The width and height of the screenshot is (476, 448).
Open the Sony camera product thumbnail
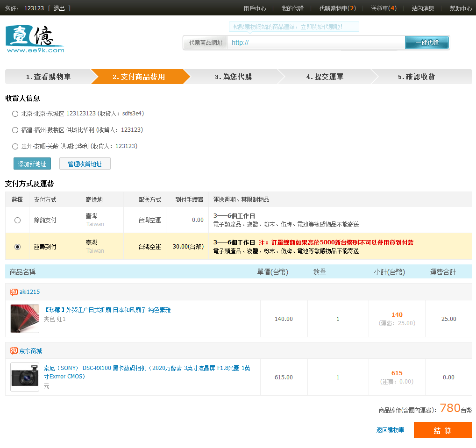pos(25,377)
